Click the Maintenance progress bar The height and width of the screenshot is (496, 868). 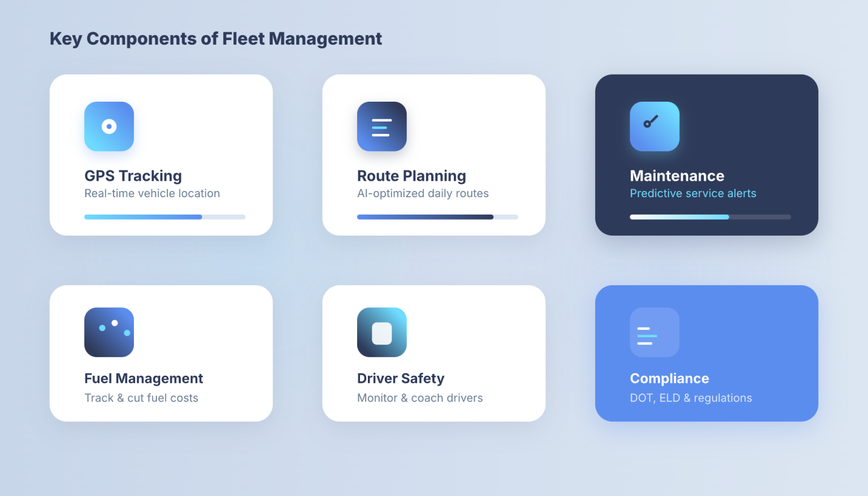tap(710, 217)
